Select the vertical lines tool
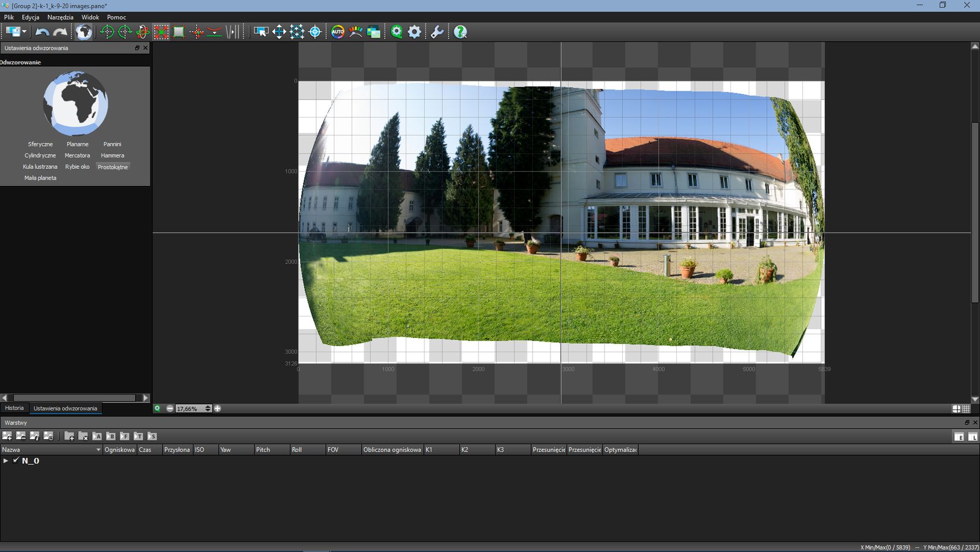This screenshot has height=552, width=980. (232, 32)
